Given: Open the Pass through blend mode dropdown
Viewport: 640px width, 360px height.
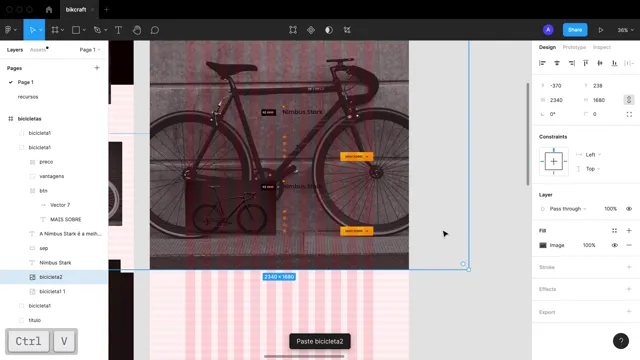Looking at the screenshot, I should (x=567, y=209).
